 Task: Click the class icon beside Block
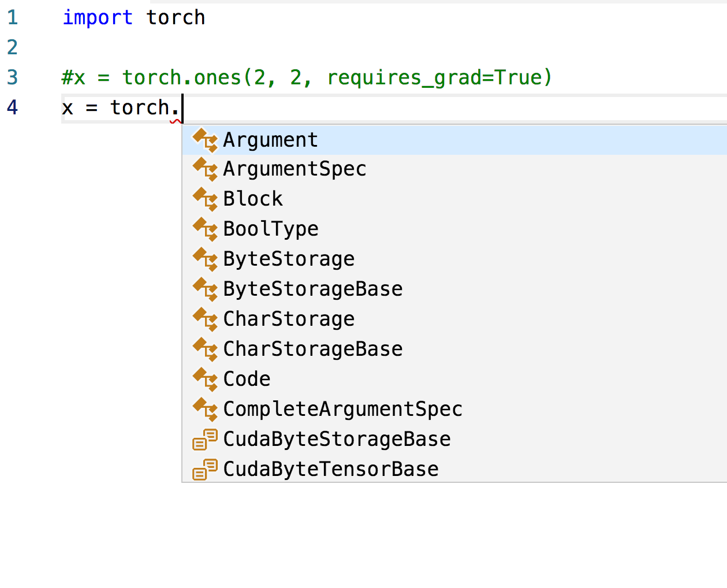(x=205, y=199)
